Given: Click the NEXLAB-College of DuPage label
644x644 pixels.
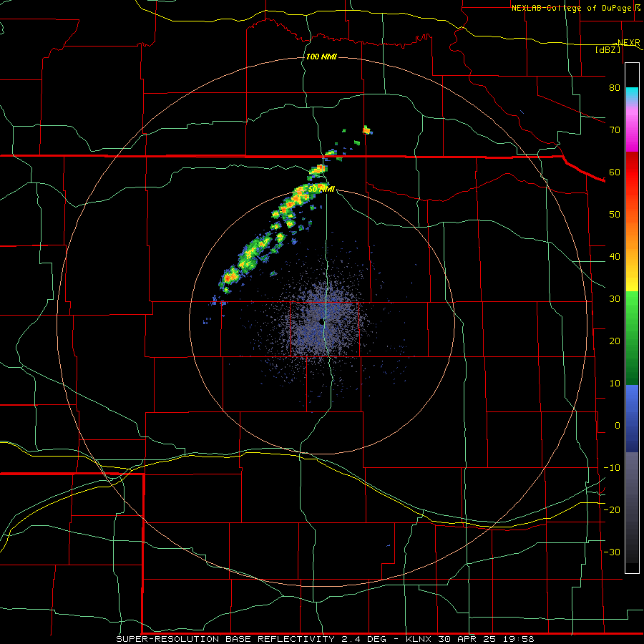Looking at the screenshot, I should pos(571,8).
